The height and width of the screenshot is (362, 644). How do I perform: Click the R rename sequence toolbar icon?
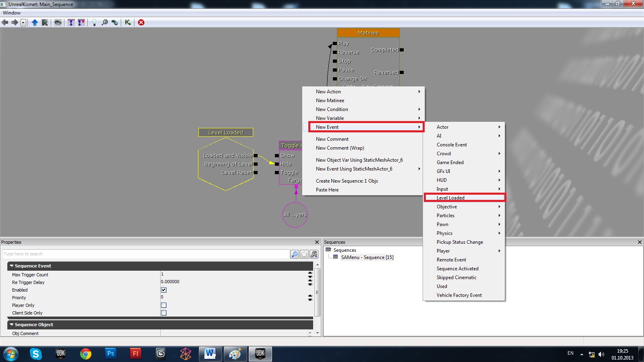(x=45, y=23)
